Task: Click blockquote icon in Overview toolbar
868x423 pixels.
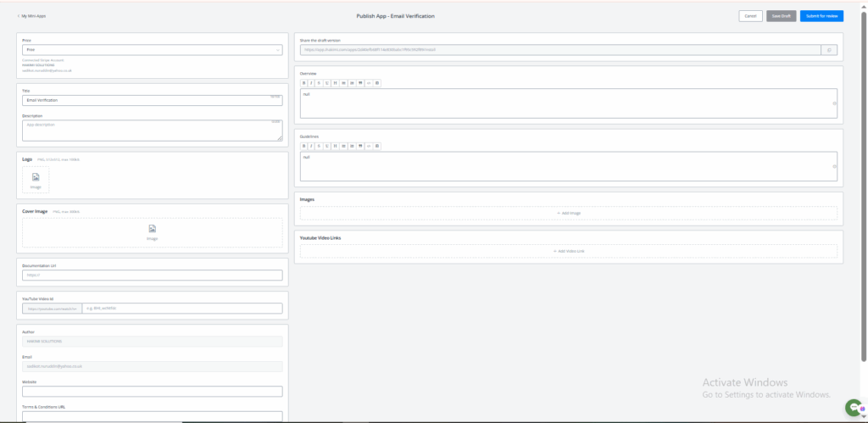Action: 361,83
